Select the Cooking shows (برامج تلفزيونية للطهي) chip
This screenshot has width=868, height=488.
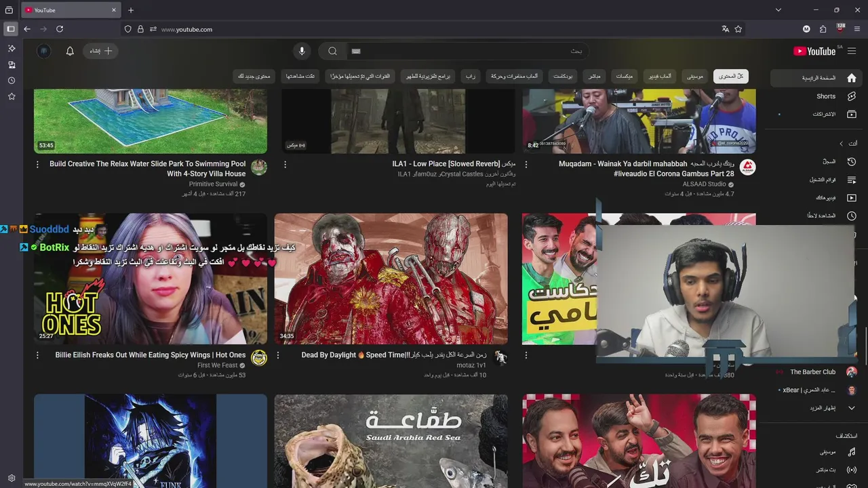428,77
